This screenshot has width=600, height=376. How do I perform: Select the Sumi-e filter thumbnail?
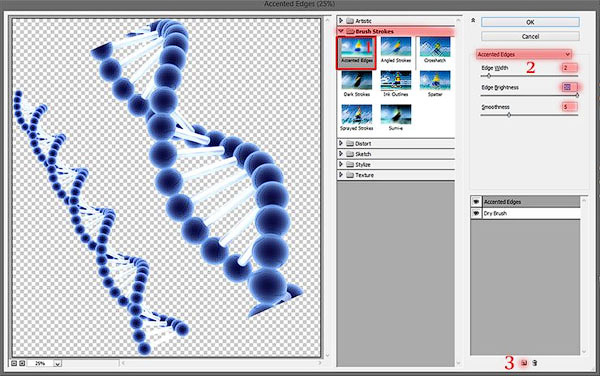396,118
